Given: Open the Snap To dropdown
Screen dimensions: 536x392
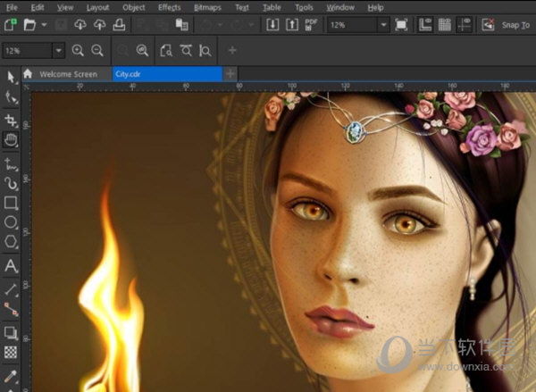Looking at the screenshot, I should point(515,25).
